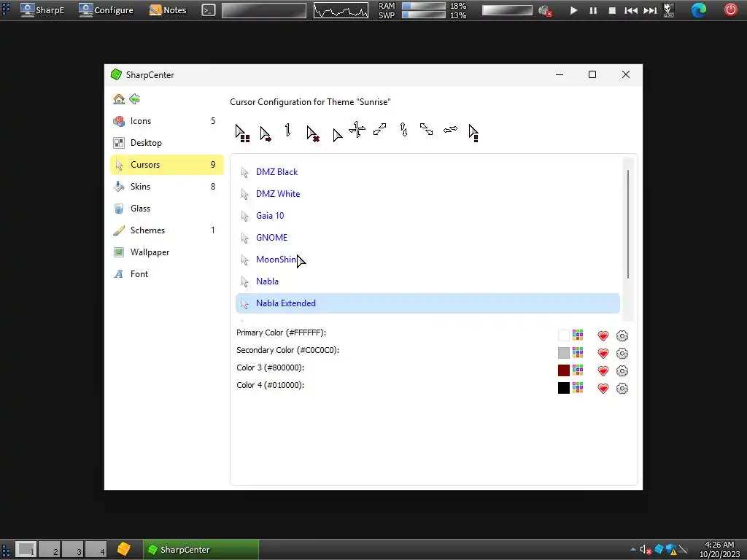
Task: Click the Color 3 dark red swatch
Action: coord(564,370)
